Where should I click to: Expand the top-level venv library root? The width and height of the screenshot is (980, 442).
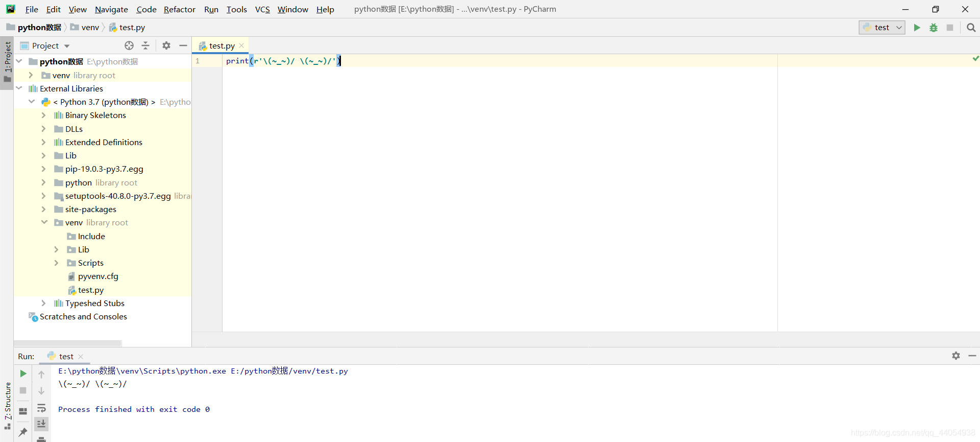coord(31,75)
